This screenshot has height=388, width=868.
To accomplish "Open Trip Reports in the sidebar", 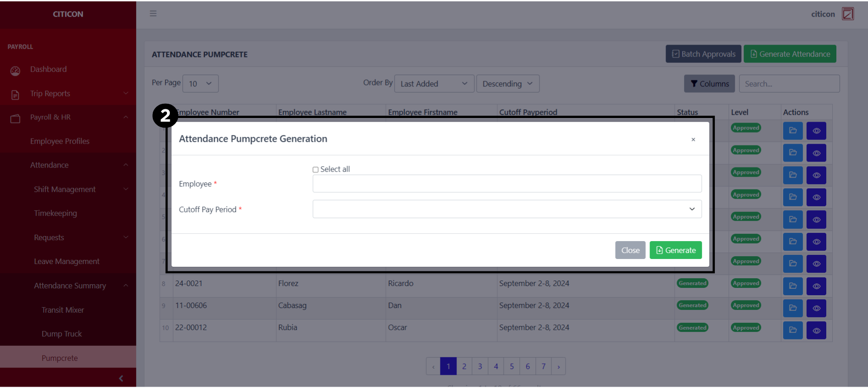I will (x=50, y=94).
